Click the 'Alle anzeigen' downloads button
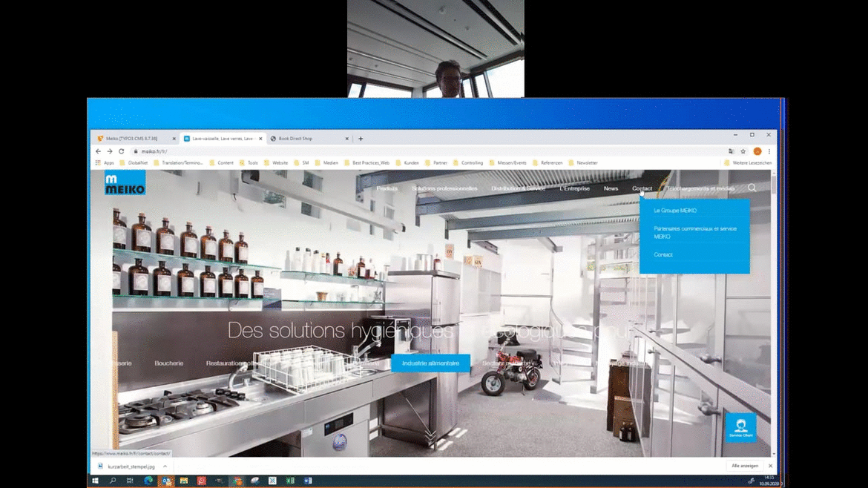This screenshot has height=488, width=868. [x=745, y=466]
